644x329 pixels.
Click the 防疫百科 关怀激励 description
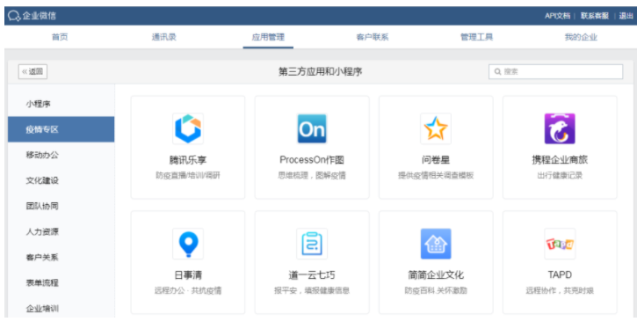coord(436,291)
